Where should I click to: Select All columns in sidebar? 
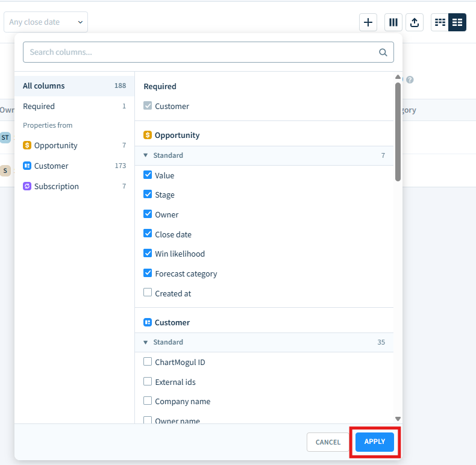point(74,86)
